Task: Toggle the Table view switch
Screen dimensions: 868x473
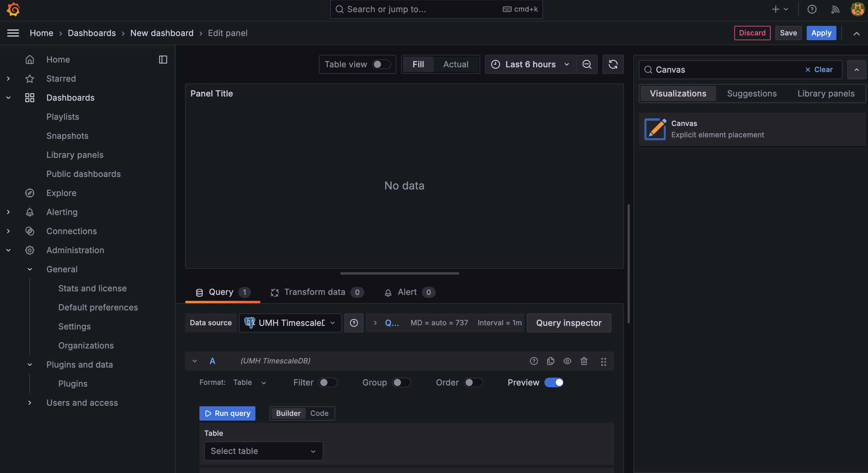Action: coord(381,64)
